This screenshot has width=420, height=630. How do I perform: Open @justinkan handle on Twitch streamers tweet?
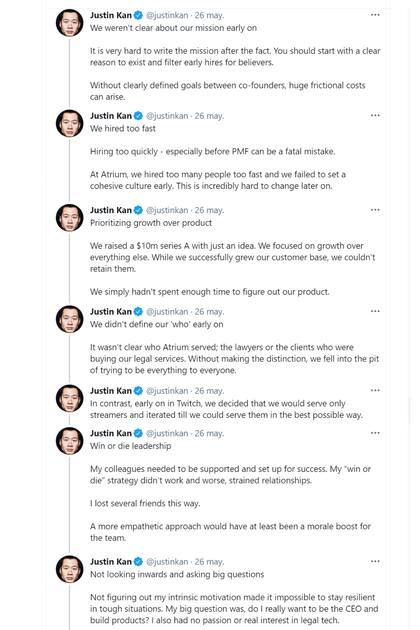tap(167, 391)
